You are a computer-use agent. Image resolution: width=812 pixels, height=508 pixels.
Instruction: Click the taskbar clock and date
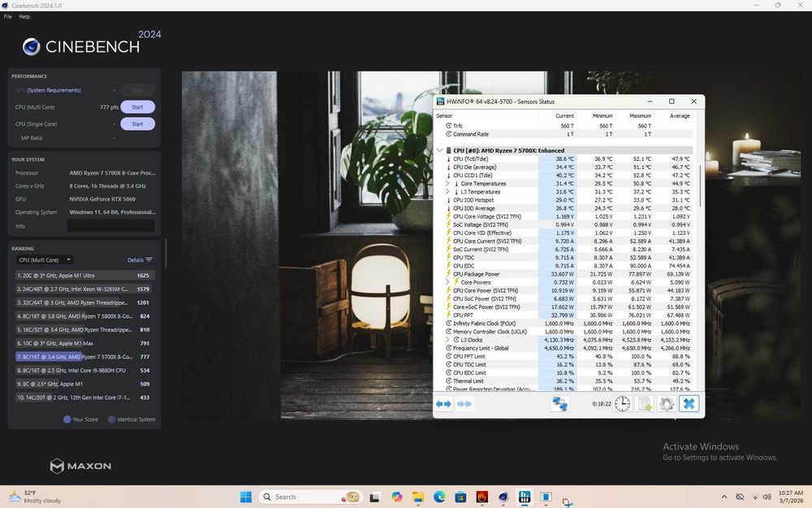(x=790, y=497)
